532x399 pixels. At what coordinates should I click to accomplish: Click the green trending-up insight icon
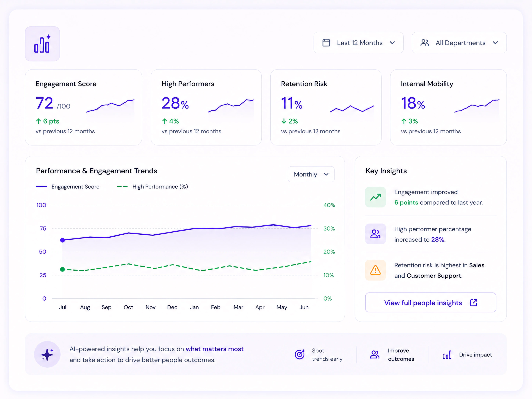pyautogui.click(x=375, y=197)
